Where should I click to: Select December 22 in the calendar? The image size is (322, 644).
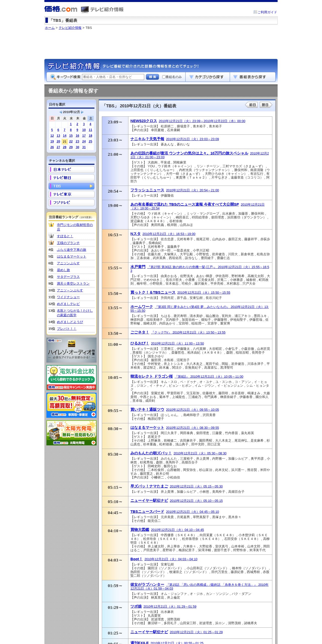pos(71,141)
